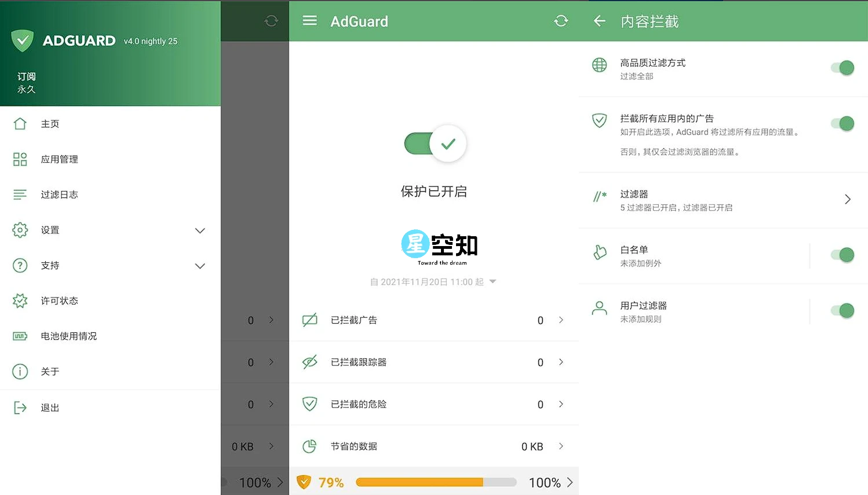Click the back arrow on 内容拦截 screen
The height and width of the screenshot is (495, 868).
599,20
